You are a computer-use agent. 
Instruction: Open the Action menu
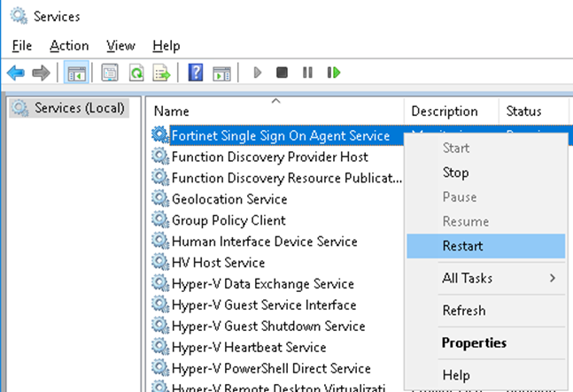tap(69, 45)
